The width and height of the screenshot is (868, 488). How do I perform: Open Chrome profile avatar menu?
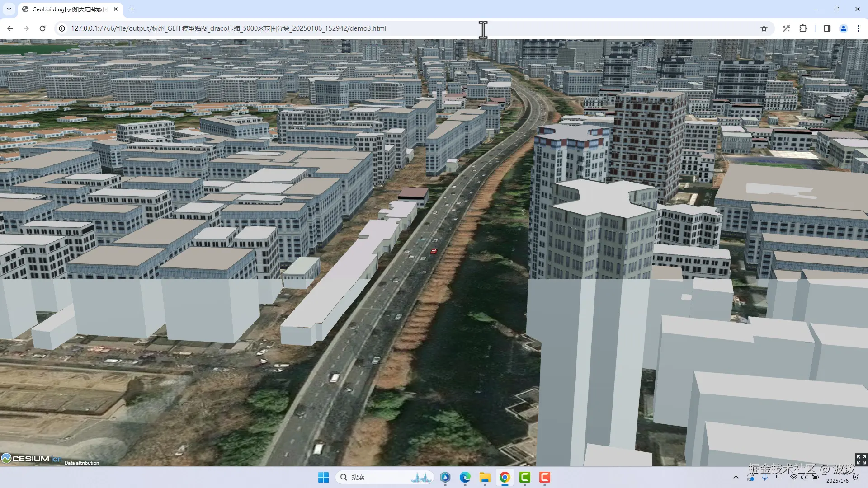(x=843, y=28)
